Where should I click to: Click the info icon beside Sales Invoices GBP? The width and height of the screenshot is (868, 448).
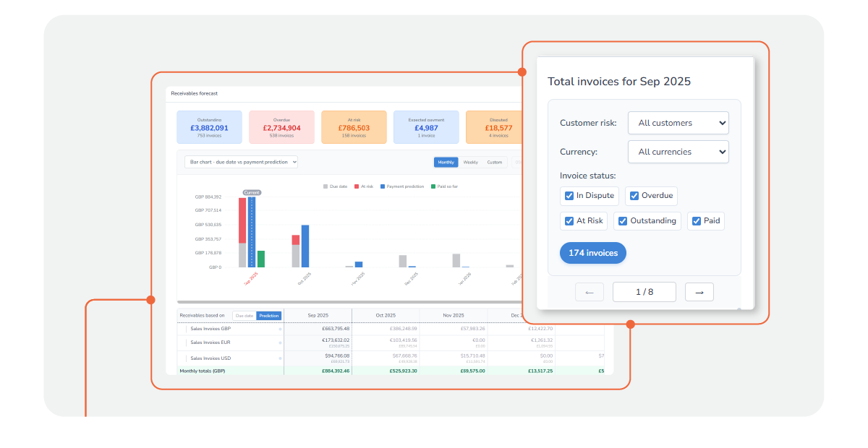(280, 329)
